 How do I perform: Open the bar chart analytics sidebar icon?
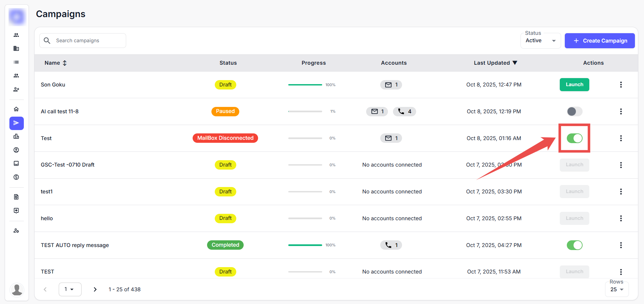coord(16,136)
